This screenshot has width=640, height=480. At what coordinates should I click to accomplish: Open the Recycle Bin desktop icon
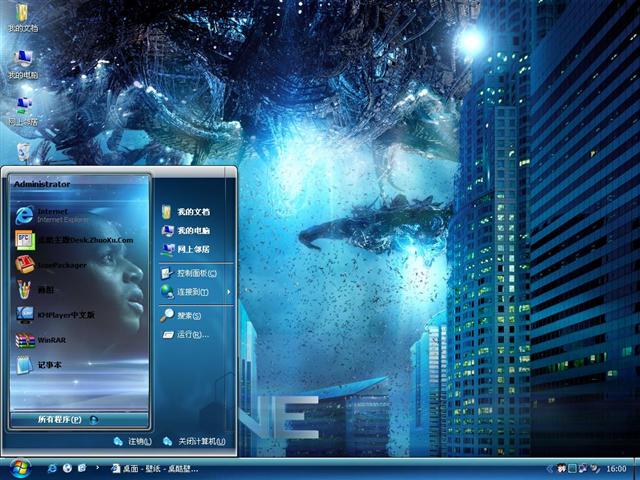tap(24, 152)
